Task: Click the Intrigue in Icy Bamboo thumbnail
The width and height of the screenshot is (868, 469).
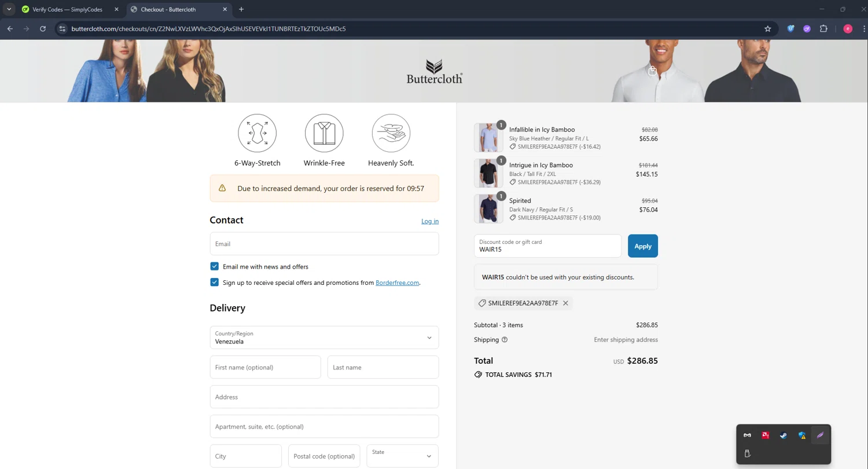Action: (488, 173)
